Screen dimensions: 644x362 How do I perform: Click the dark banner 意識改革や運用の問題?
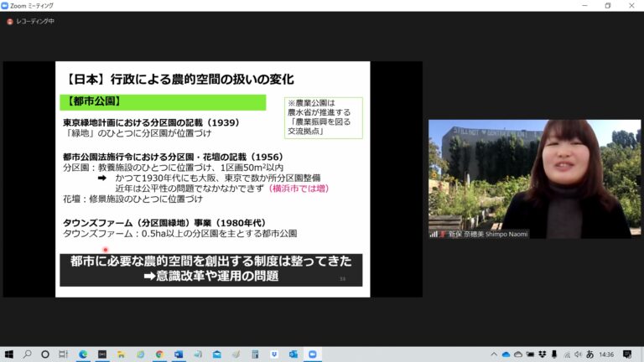point(211,270)
